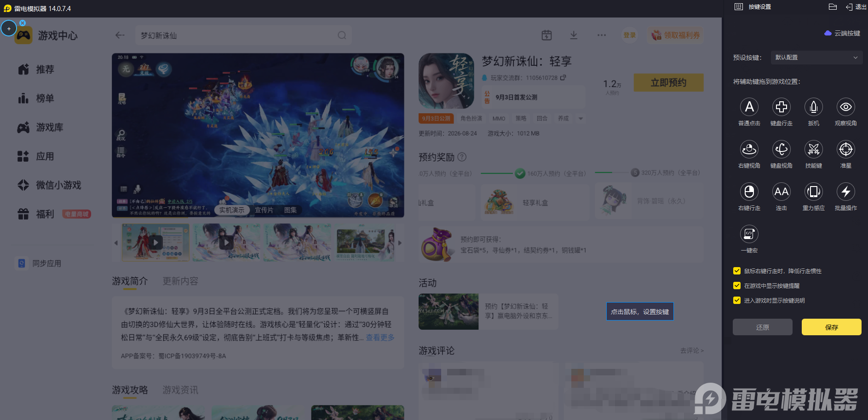Switch to the 更新内容 tab

point(180,281)
